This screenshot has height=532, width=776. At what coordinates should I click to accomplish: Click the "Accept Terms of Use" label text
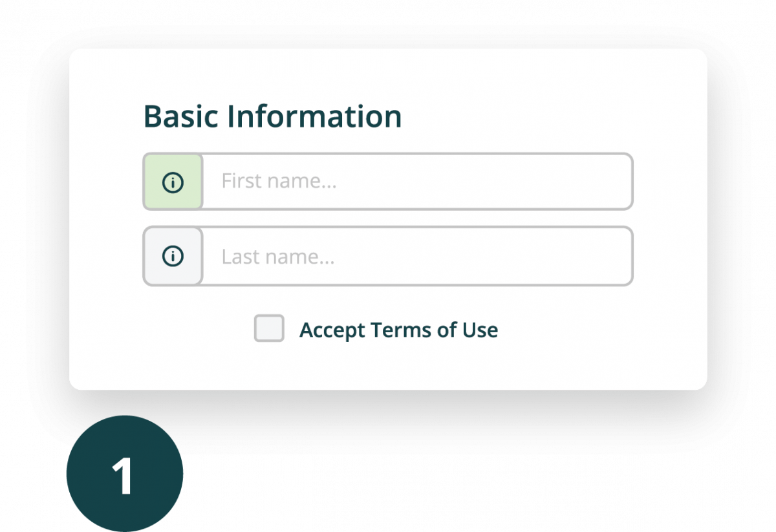coord(398,330)
